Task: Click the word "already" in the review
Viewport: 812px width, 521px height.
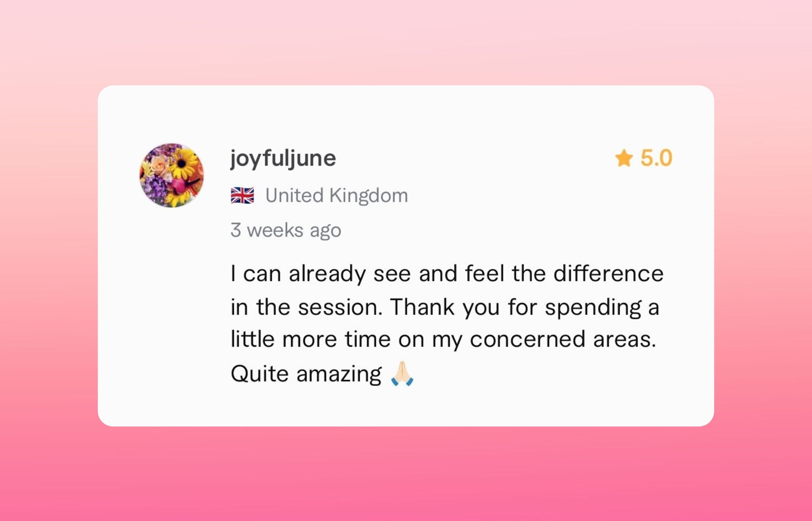Action: [327, 273]
